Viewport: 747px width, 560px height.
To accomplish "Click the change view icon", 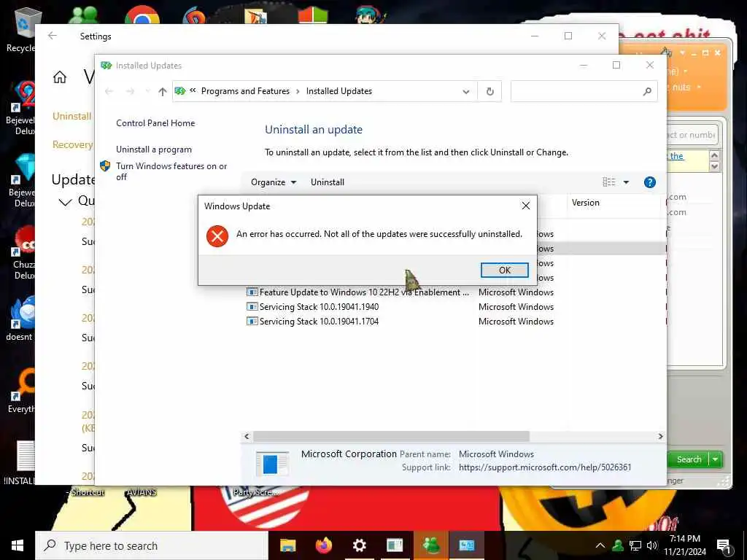I will click(x=609, y=182).
